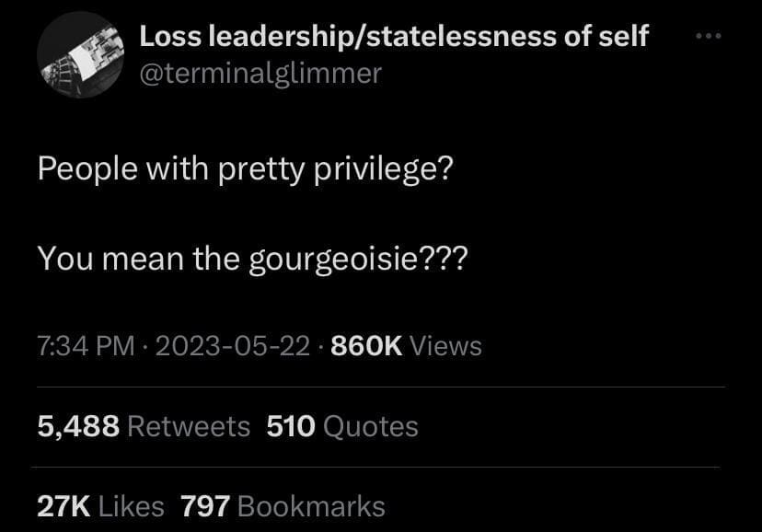The image size is (762, 532).
Task: Click the 'You mean the gourgeoisie???' line
Action: tap(252, 259)
